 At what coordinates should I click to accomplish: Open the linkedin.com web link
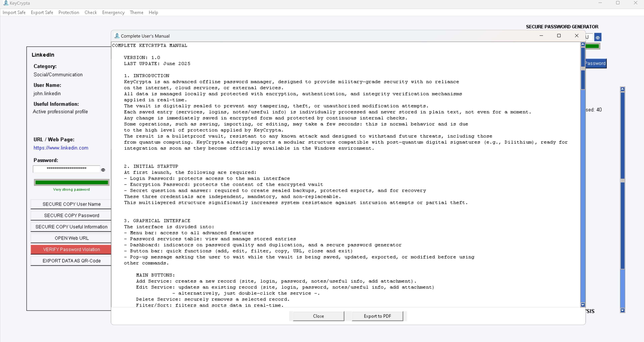click(x=61, y=148)
